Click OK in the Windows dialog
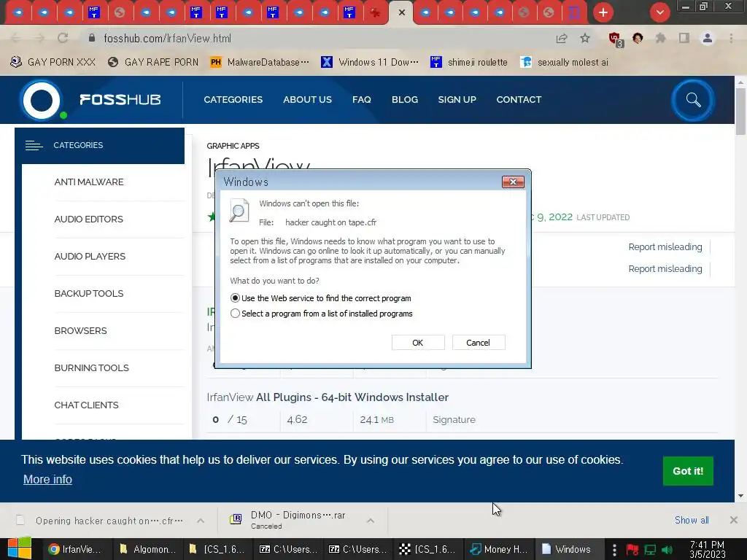 coord(418,343)
